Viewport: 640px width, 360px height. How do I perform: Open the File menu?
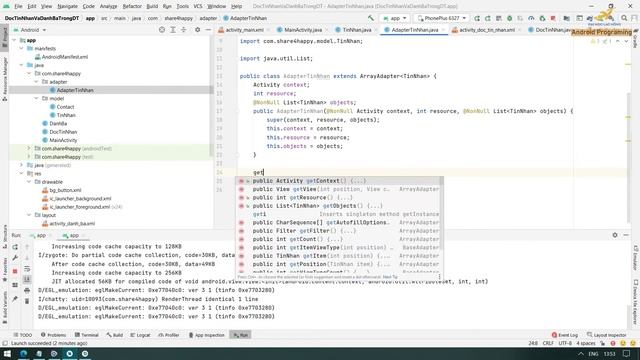[x=18, y=6]
